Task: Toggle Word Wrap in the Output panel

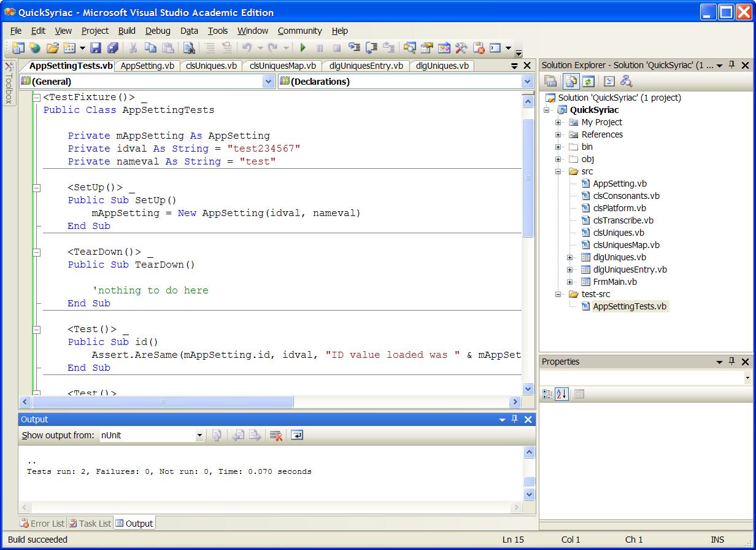Action: pyautogui.click(x=297, y=435)
